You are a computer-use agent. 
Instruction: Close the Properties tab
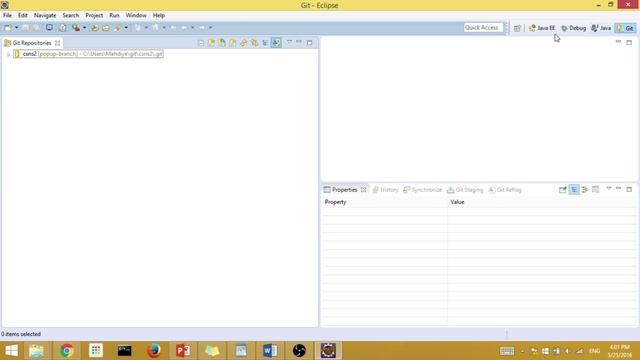tap(363, 190)
